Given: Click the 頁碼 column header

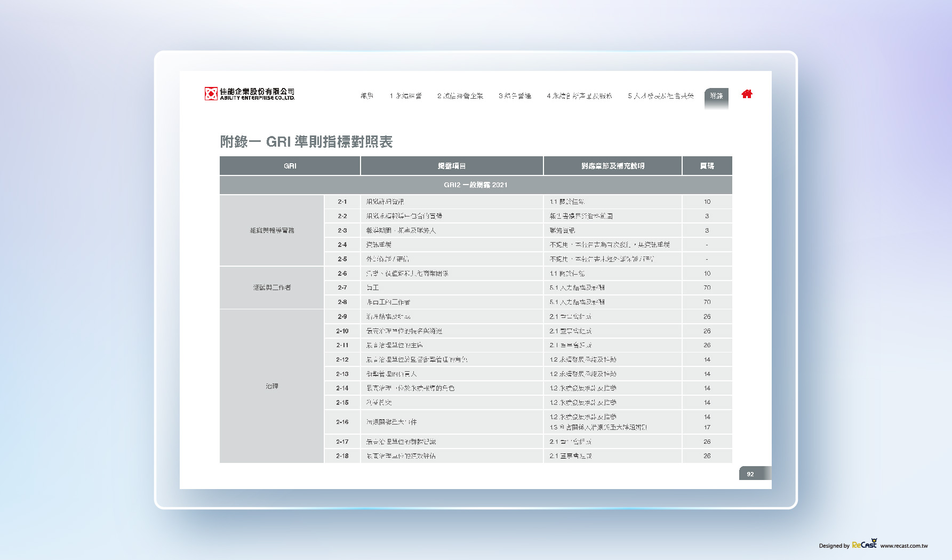Looking at the screenshot, I should click(707, 166).
